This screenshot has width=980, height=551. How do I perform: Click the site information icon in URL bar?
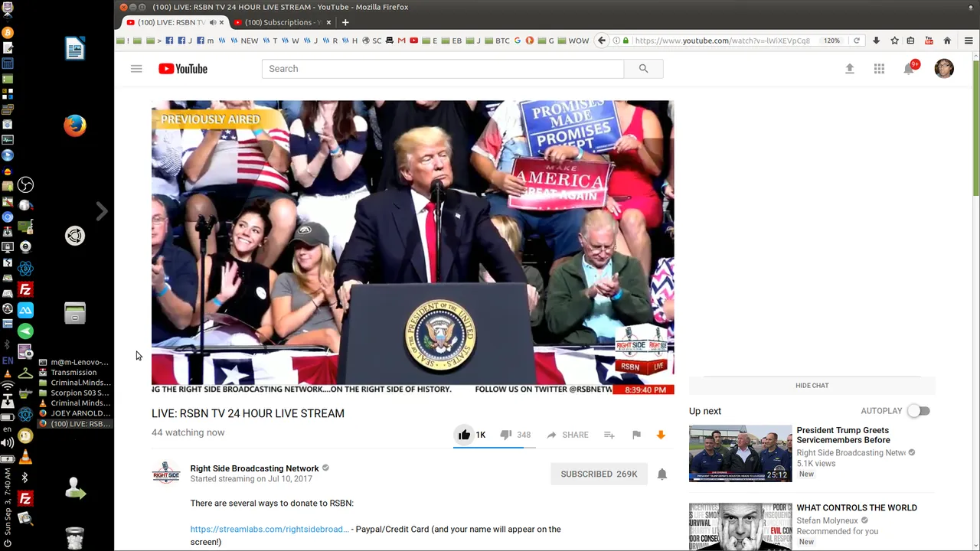tap(616, 41)
